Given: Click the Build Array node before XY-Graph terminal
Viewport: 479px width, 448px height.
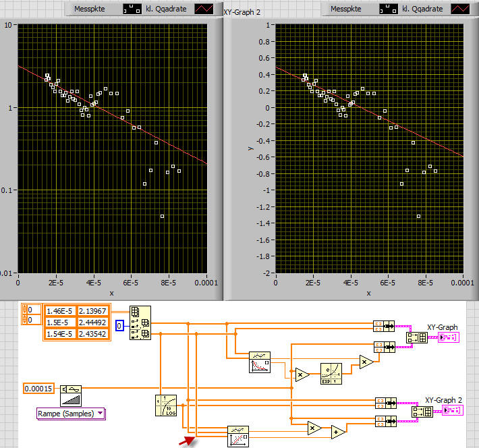Looking at the screenshot, I should [417, 337].
